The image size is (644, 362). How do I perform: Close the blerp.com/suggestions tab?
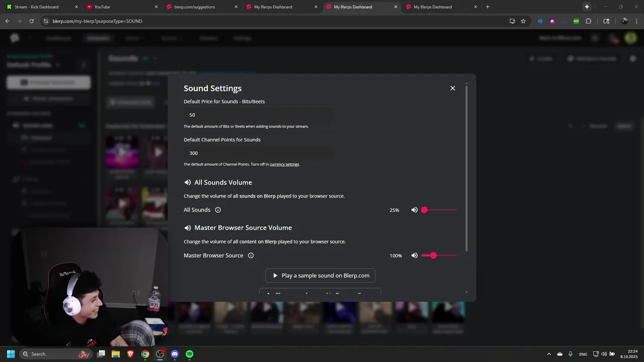pyautogui.click(x=236, y=7)
